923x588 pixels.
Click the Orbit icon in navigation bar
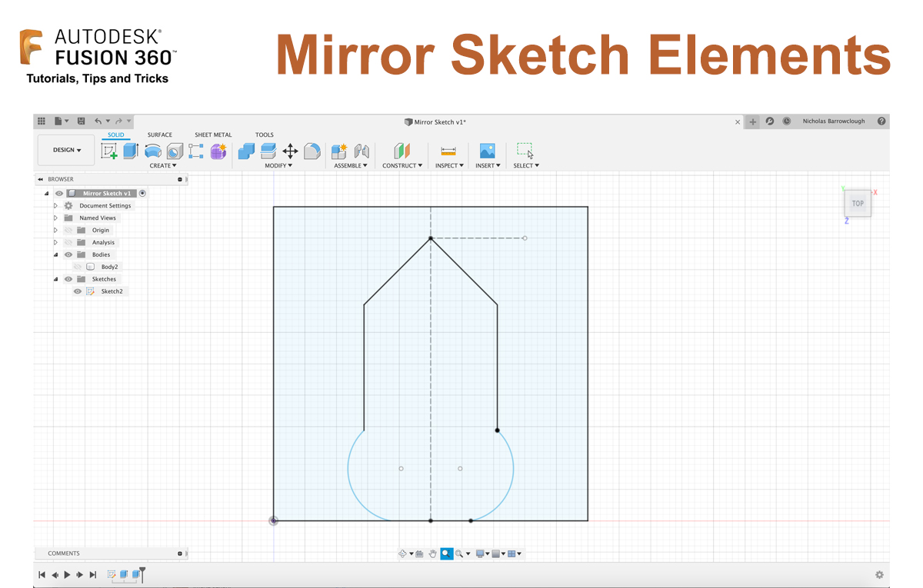click(x=403, y=553)
